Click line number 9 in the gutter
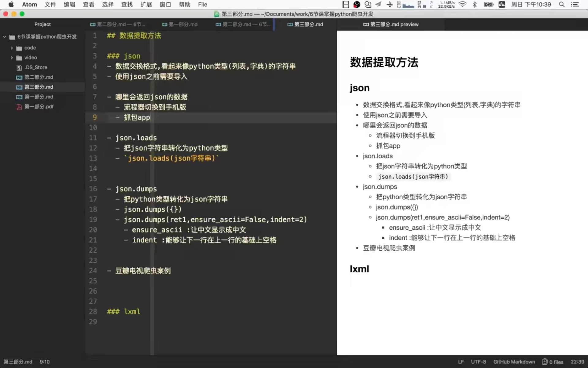The width and height of the screenshot is (588, 368). click(94, 117)
